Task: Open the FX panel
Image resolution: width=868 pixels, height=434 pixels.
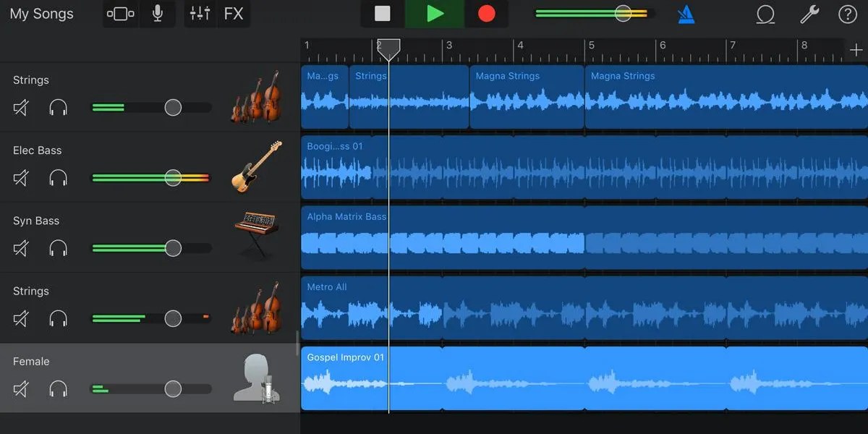Action: click(x=234, y=14)
